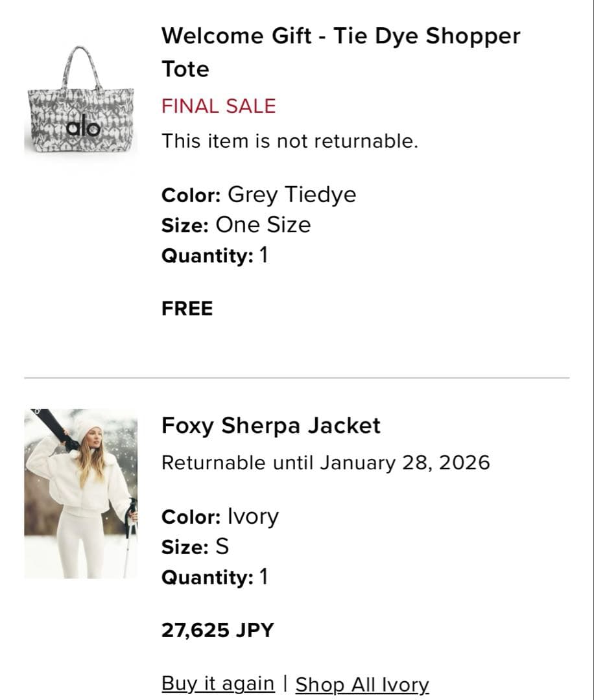Click the "This item is not returnable" text
This screenshot has width=594, height=700.
(x=290, y=141)
